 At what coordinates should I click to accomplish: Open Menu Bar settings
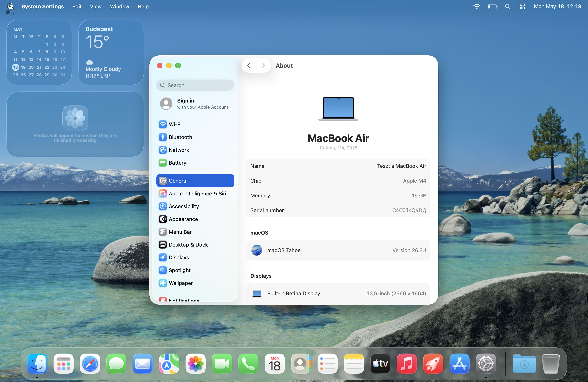[x=195, y=232]
